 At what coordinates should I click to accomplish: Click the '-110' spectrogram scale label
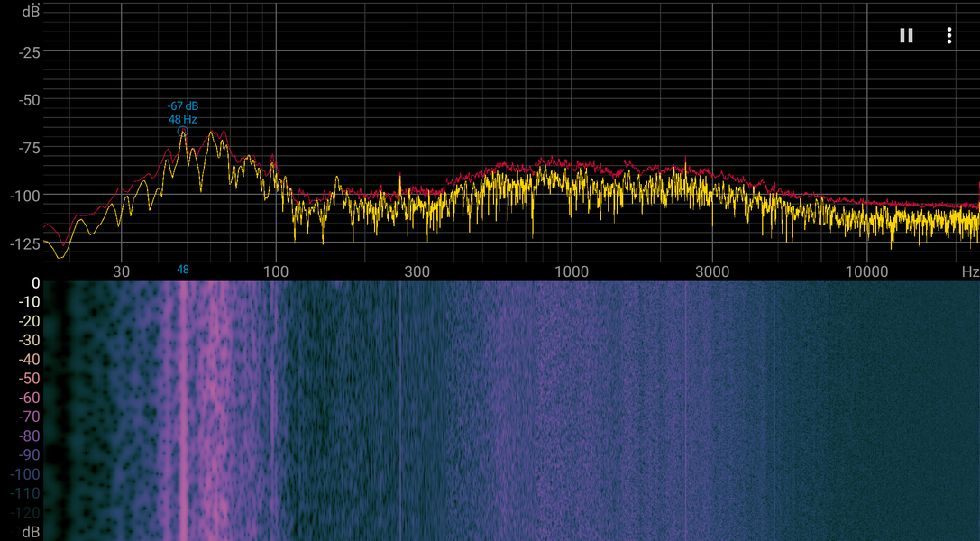click(x=25, y=493)
